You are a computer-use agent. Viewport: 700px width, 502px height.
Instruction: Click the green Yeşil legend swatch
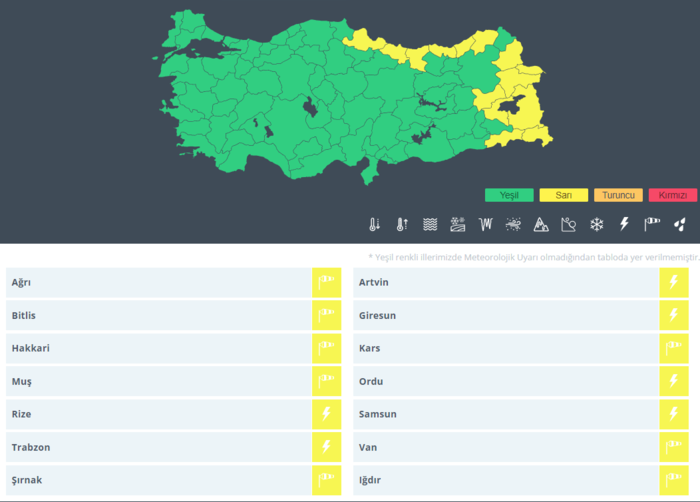coord(509,195)
